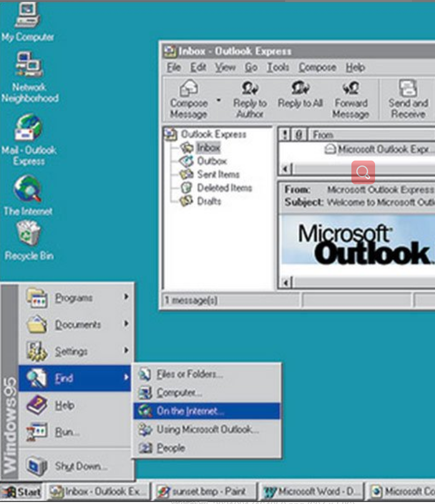Viewport: 435px width, 504px height.
Task: Switch to sunset.bmp - Paint taskbar button
Action: click(205, 492)
